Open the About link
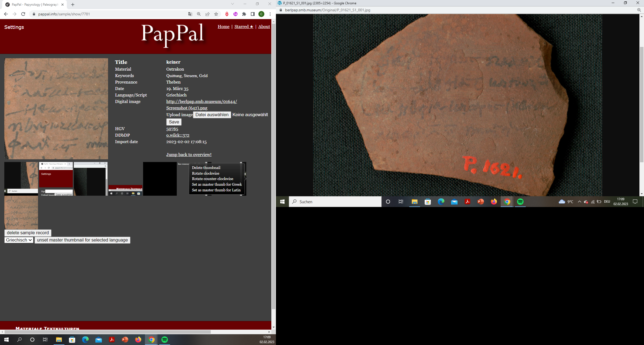Viewport: 644px width, 345px height. 264,27
